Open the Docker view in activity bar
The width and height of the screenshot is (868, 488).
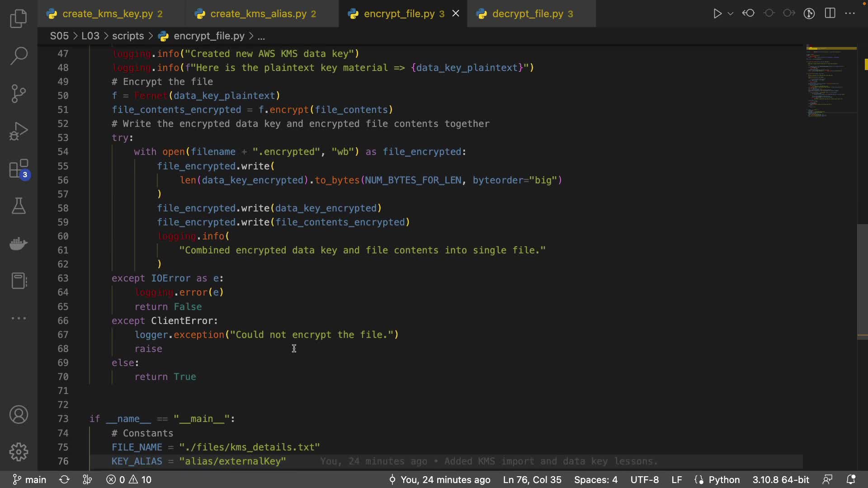point(19,244)
